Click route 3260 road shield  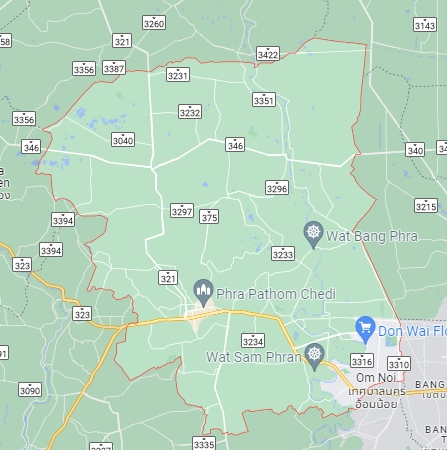pyautogui.click(x=154, y=23)
